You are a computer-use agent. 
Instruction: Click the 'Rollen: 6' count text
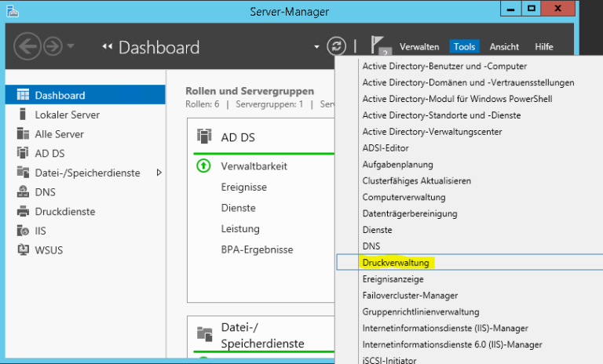pyautogui.click(x=202, y=104)
